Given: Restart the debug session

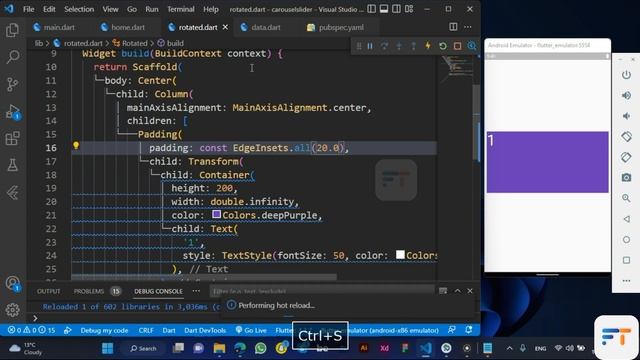Looking at the screenshot, I should [442, 46].
